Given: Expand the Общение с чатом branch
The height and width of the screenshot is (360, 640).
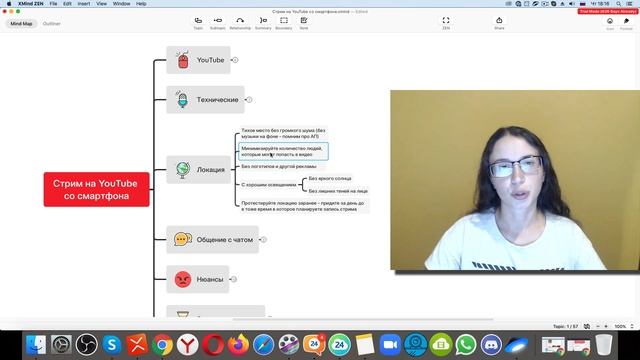Looking at the screenshot, I should [x=264, y=240].
